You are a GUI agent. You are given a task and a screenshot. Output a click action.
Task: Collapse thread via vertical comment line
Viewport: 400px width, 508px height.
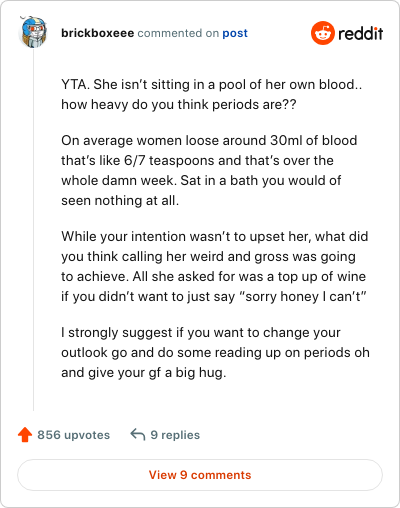point(33,230)
